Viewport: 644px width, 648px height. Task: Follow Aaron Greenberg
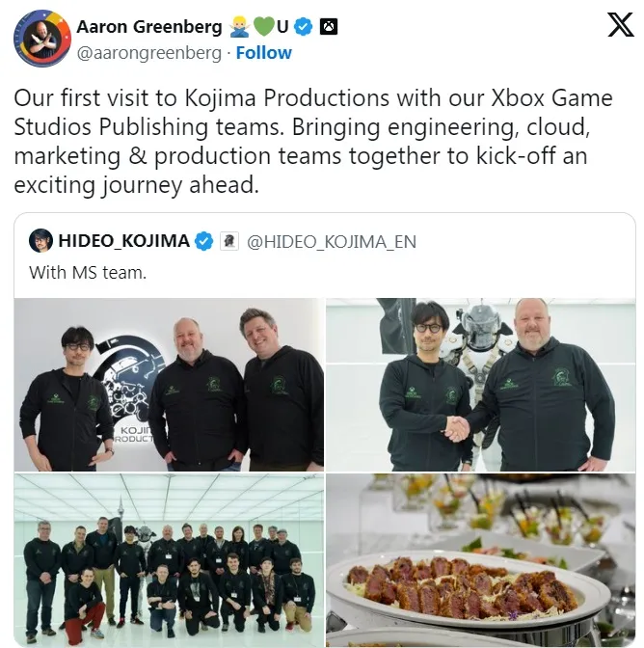click(x=263, y=53)
